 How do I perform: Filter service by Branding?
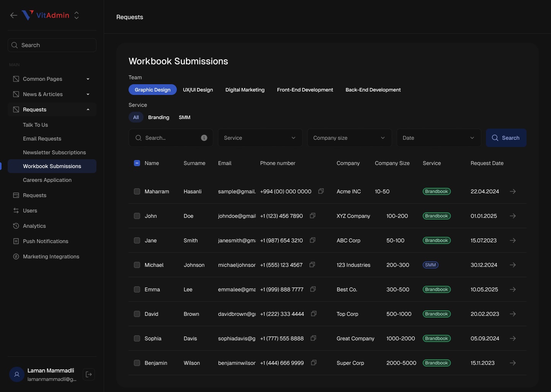coord(159,117)
